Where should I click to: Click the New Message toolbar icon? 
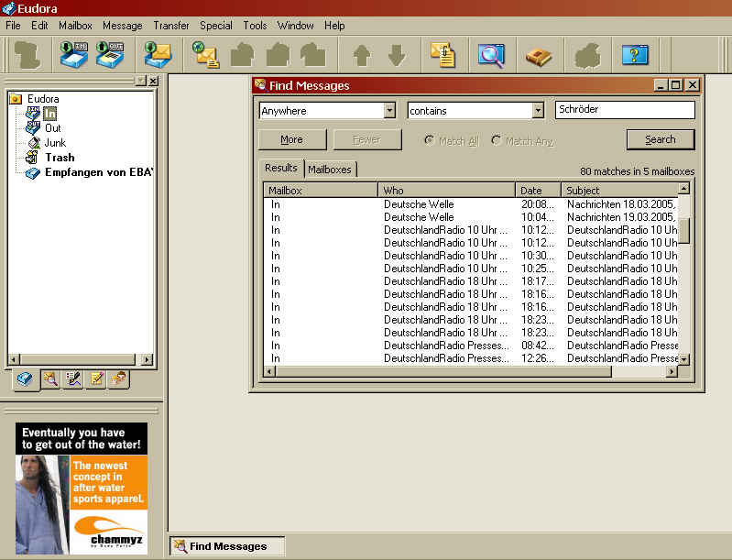pos(205,56)
